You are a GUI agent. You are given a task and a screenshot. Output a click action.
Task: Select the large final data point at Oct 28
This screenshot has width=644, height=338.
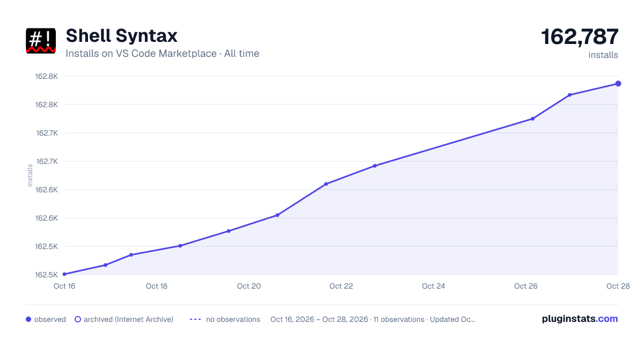[618, 84]
